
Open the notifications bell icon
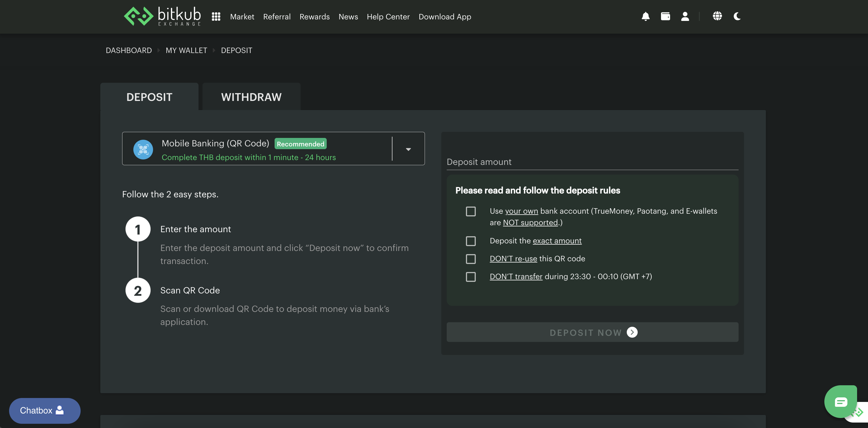(645, 16)
